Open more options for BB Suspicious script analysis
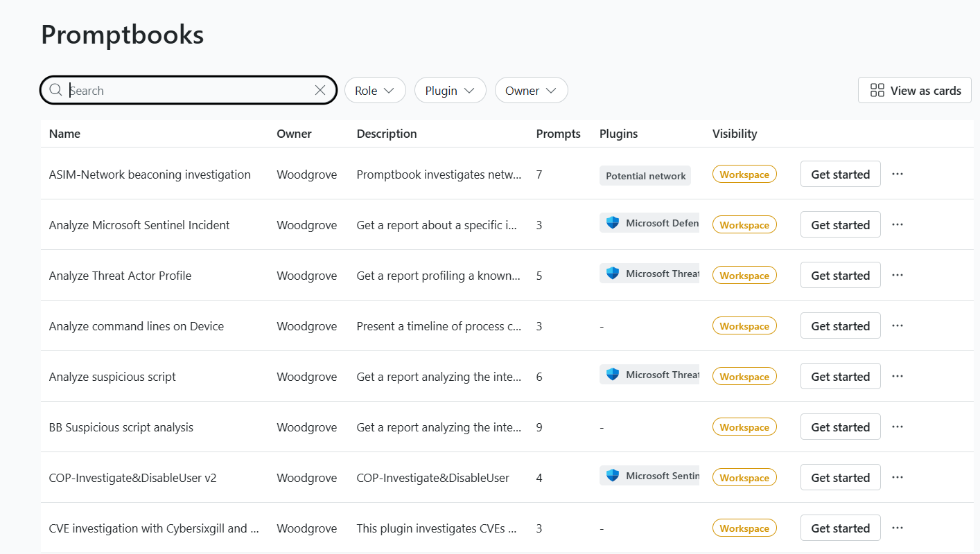 coord(898,427)
